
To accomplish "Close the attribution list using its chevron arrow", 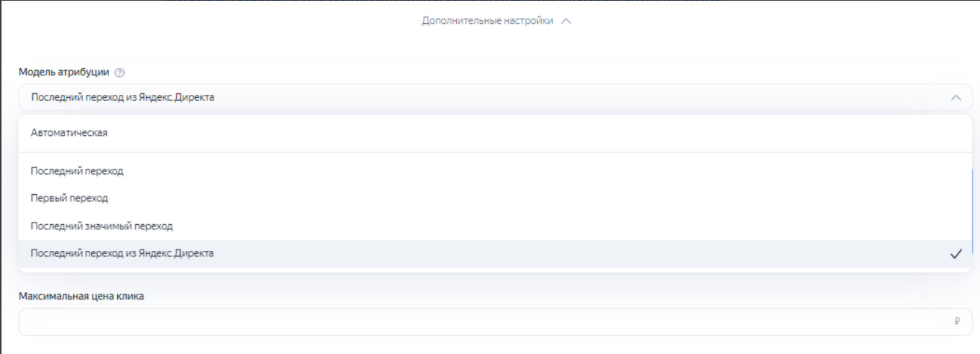I will [956, 98].
